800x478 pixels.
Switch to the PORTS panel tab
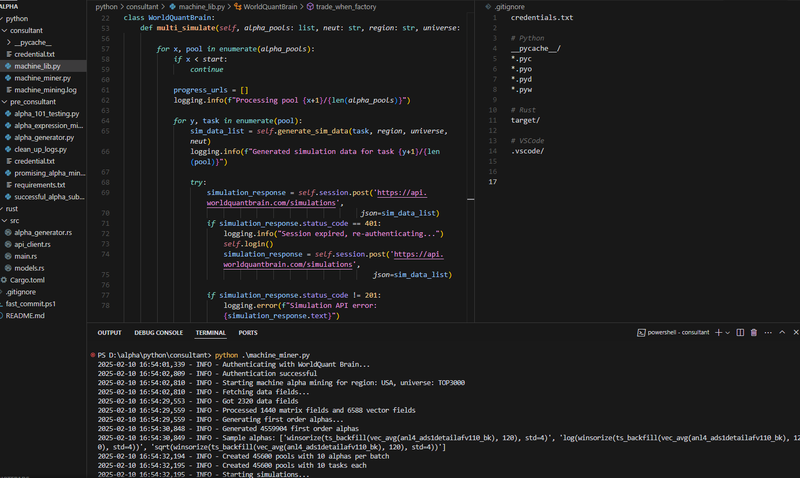pyautogui.click(x=248, y=333)
